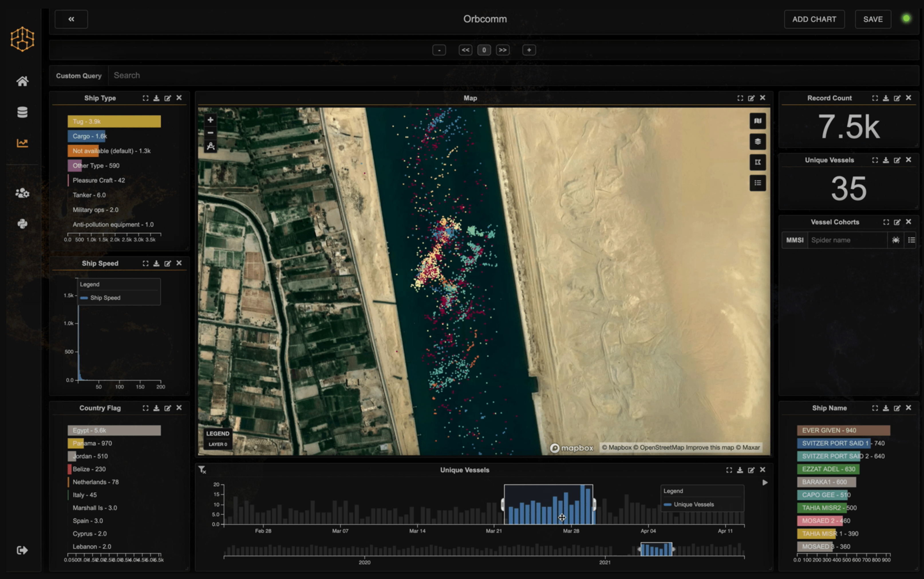This screenshot has width=924, height=579.
Task: Open the Python sidebar icon
Action: [22, 224]
